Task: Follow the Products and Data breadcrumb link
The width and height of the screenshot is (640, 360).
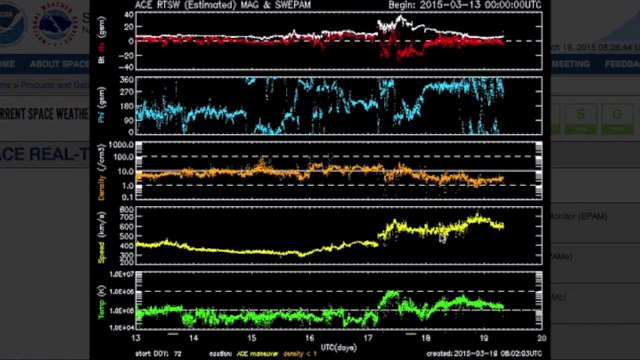Action: (55, 85)
